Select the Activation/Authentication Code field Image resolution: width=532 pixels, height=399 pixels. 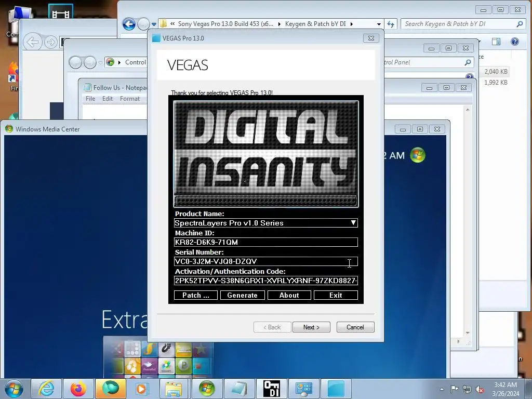point(265,281)
